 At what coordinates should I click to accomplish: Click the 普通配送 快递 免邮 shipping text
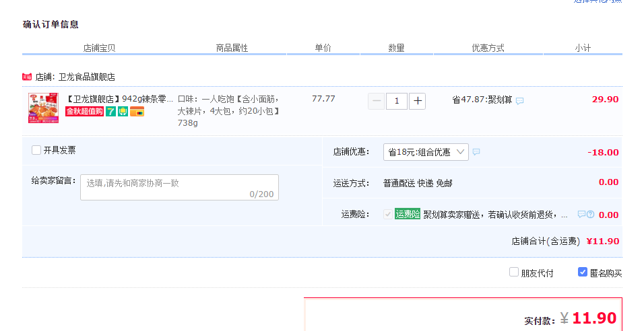pyautogui.click(x=418, y=184)
